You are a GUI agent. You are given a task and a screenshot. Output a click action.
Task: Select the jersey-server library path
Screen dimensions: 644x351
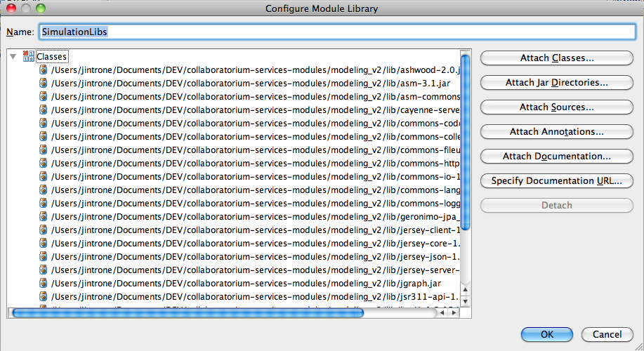(255, 270)
